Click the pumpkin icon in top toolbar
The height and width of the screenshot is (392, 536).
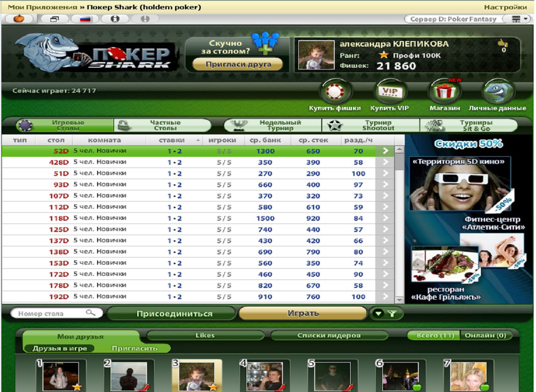pyautogui.click(x=20, y=19)
